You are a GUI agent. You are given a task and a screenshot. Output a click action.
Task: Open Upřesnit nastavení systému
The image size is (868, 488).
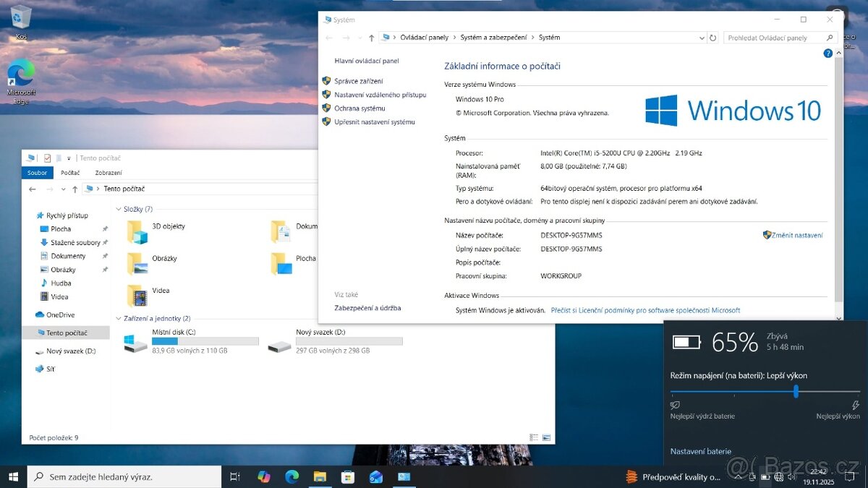[x=374, y=121]
